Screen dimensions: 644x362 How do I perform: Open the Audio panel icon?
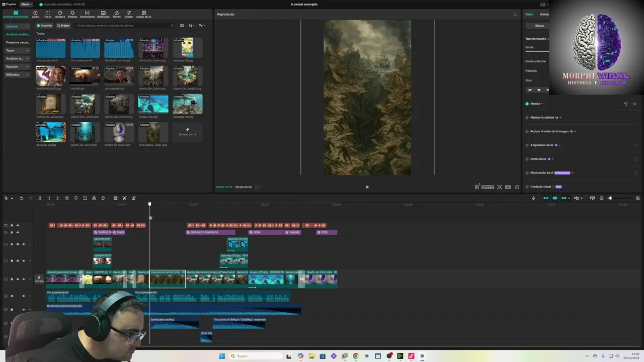coord(35,14)
